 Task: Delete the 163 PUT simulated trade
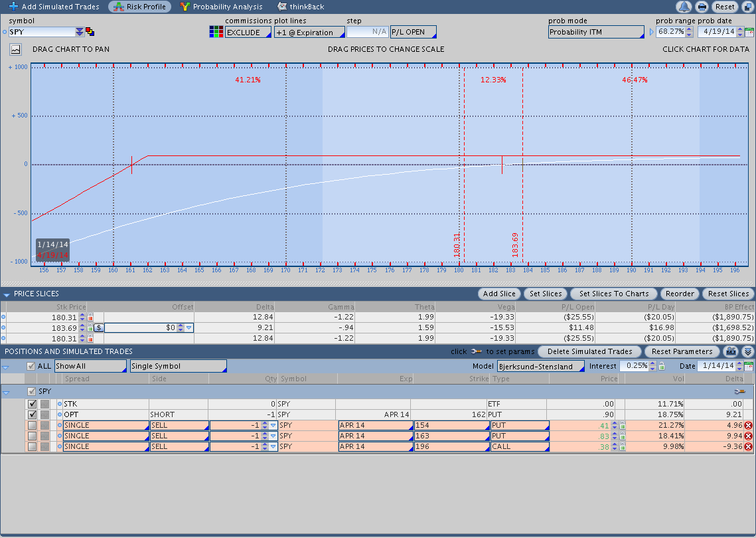[748, 436]
